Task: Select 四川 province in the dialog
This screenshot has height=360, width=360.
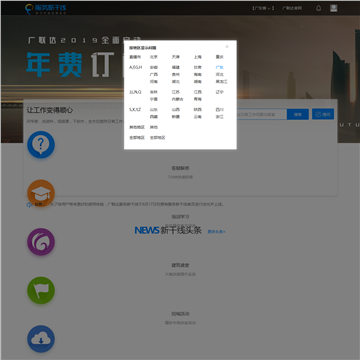Action: [220, 110]
